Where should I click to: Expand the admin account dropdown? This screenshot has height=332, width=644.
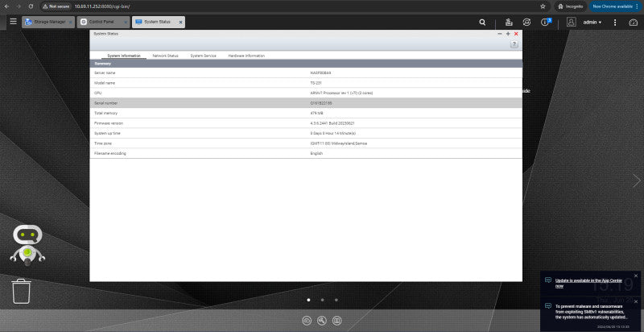point(592,23)
